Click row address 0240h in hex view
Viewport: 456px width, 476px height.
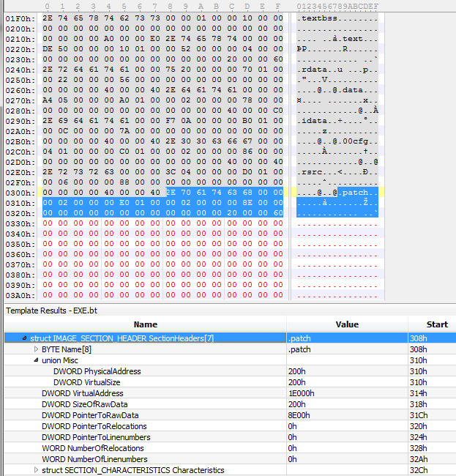(20, 70)
